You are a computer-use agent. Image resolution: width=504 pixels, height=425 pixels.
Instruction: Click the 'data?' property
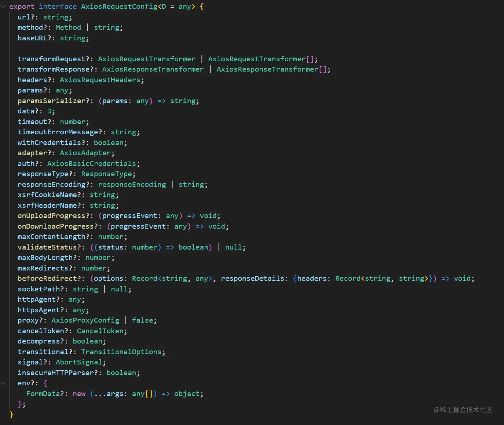pos(28,111)
